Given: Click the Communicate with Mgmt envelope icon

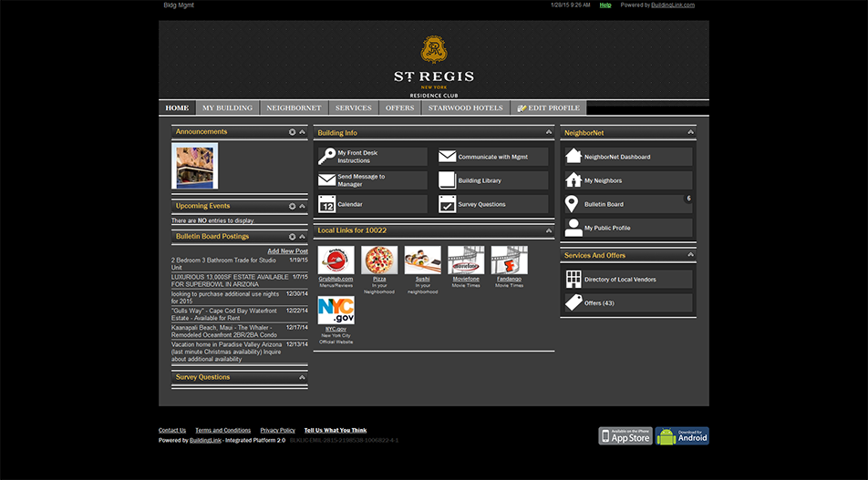Looking at the screenshot, I should (448, 157).
